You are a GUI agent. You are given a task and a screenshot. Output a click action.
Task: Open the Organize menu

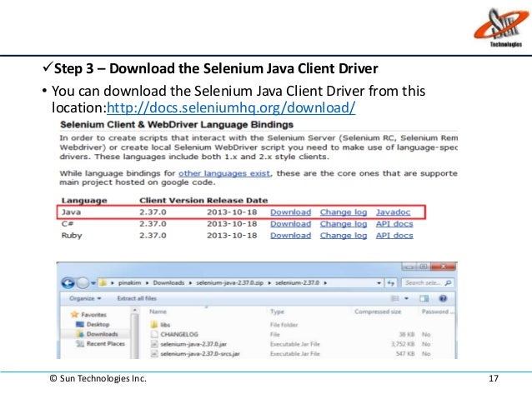pyautogui.click(x=85, y=299)
